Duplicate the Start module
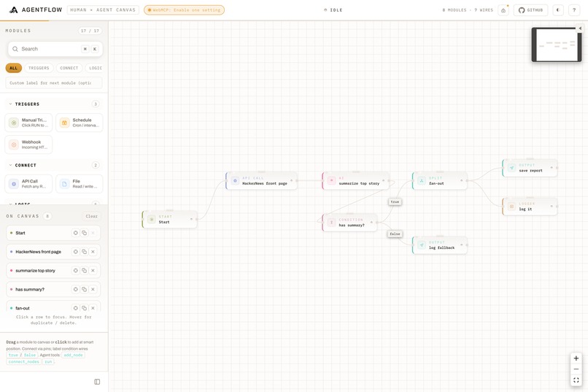Viewport: 588px width, 392px height. [x=85, y=233]
